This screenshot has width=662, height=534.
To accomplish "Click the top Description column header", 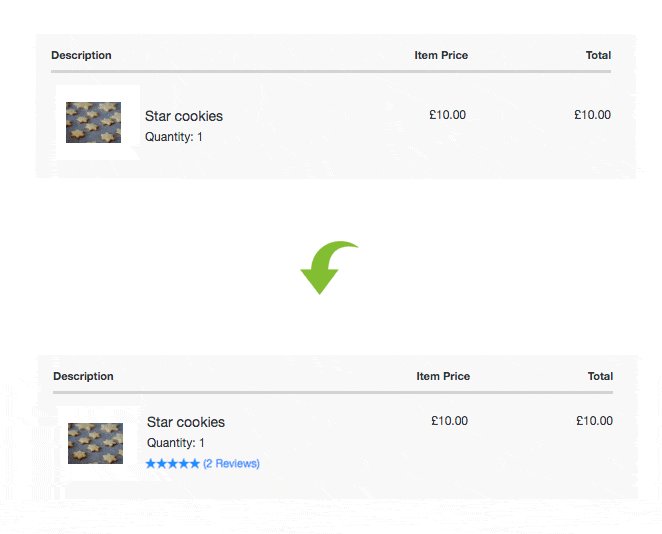I will coord(81,55).
